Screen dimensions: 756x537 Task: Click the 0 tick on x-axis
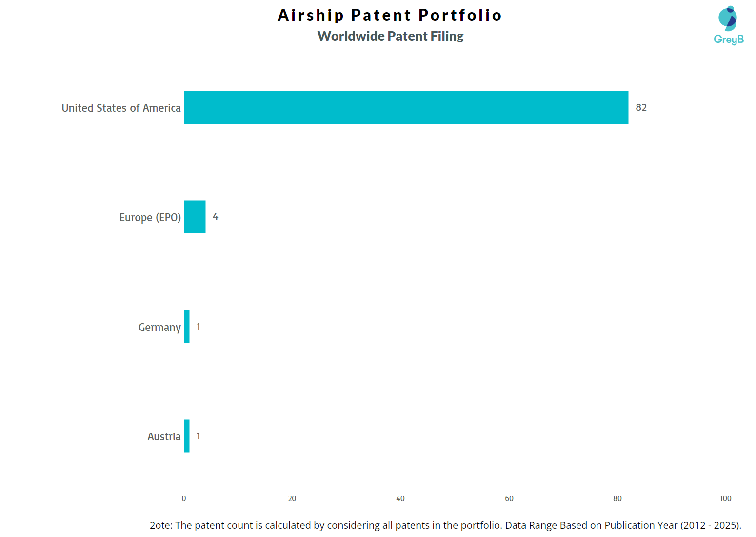184,498
